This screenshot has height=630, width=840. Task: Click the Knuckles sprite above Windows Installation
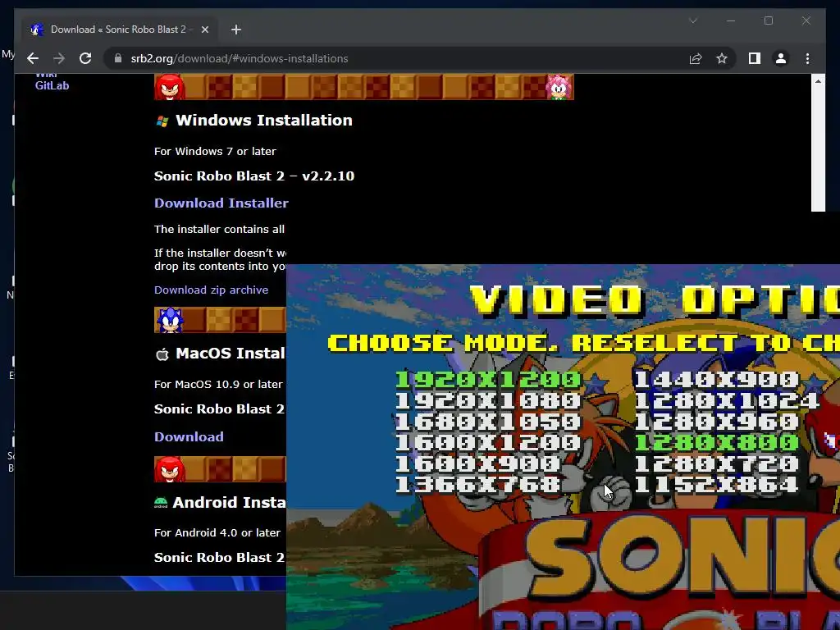coord(170,87)
